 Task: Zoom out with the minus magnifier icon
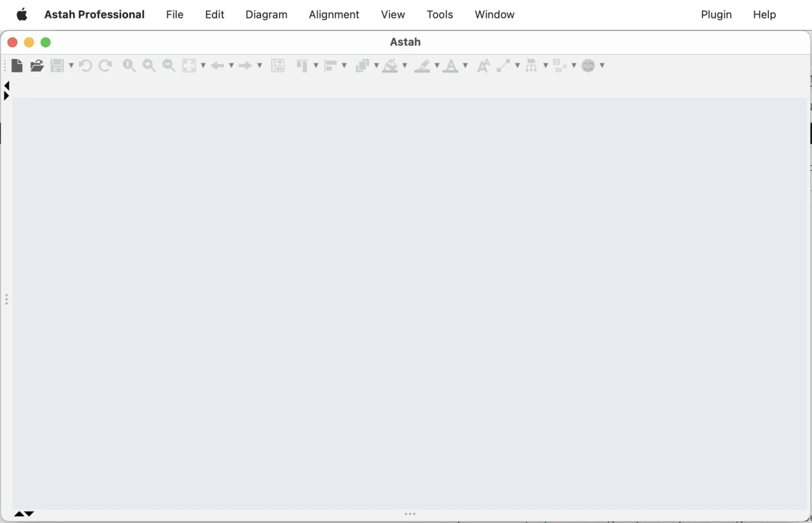[x=169, y=65]
